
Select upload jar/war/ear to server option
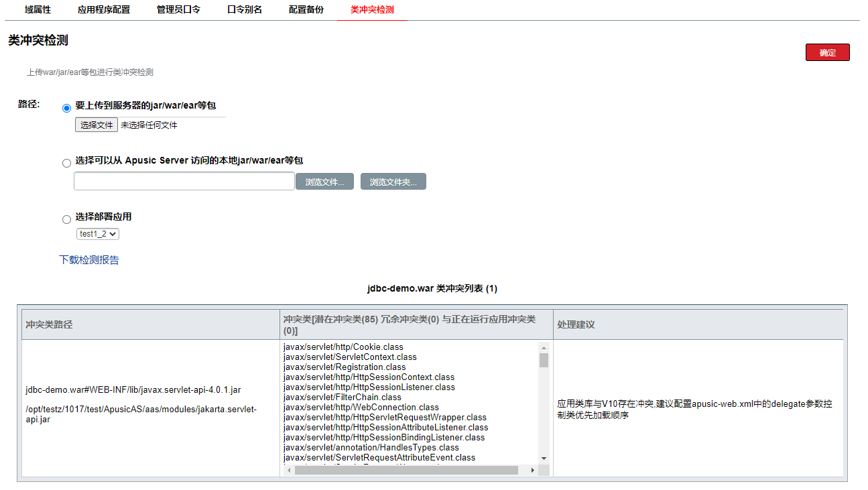tap(66, 108)
